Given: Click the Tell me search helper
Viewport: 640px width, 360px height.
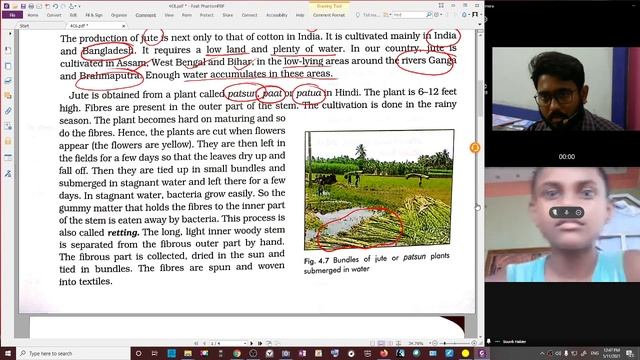Looking at the screenshot, I should 367,15.
